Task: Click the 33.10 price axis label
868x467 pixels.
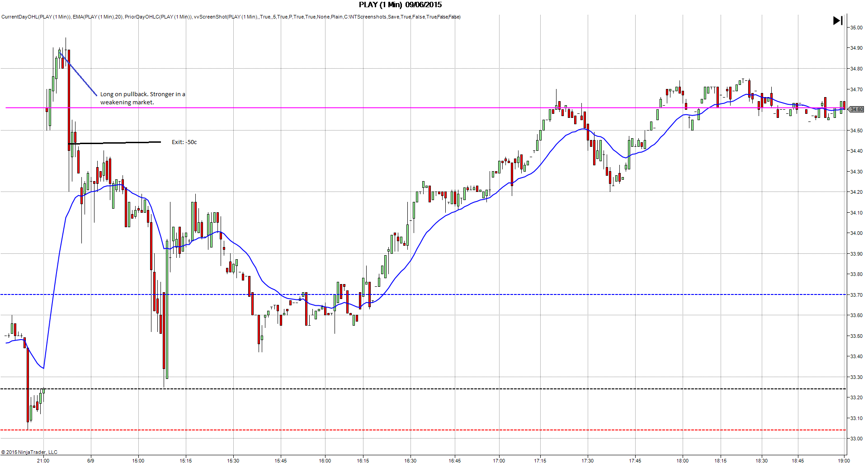Action: 856,418
